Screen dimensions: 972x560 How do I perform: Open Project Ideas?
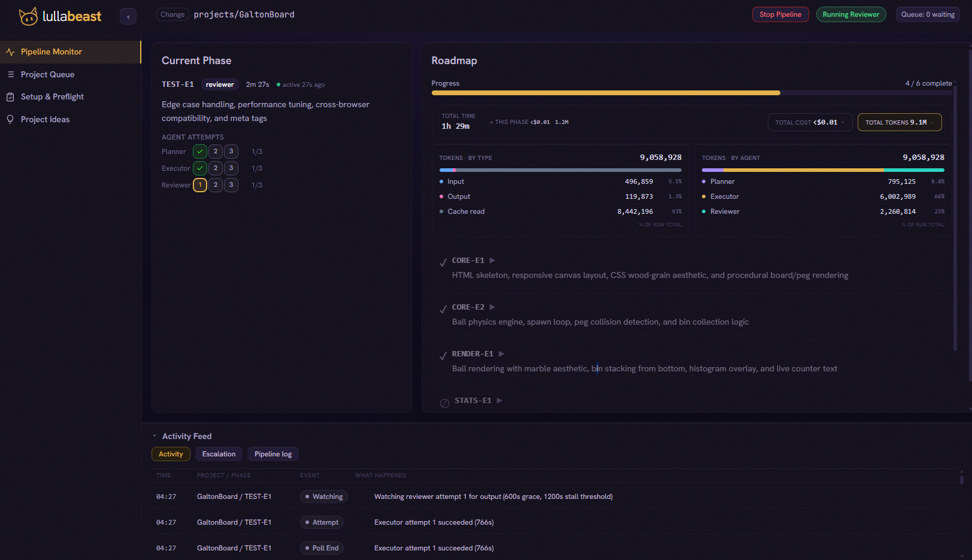[x=71, y=119]
